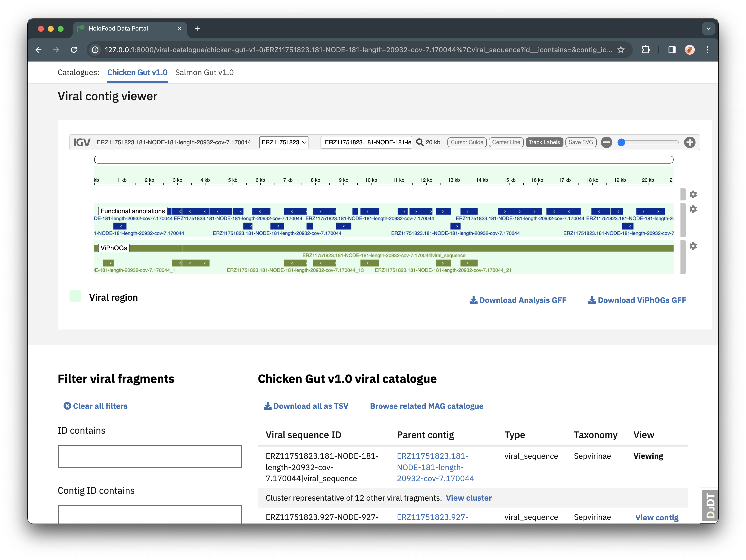
Task: Close the HoloFood Data Portal tab
Action: point(179,29)
